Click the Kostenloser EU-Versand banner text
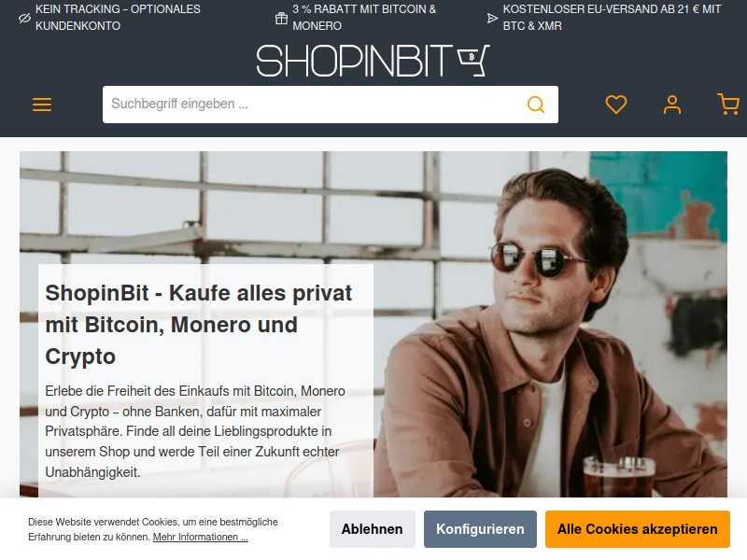The width and height of the screenshot is (747, 560). (612, 17)
